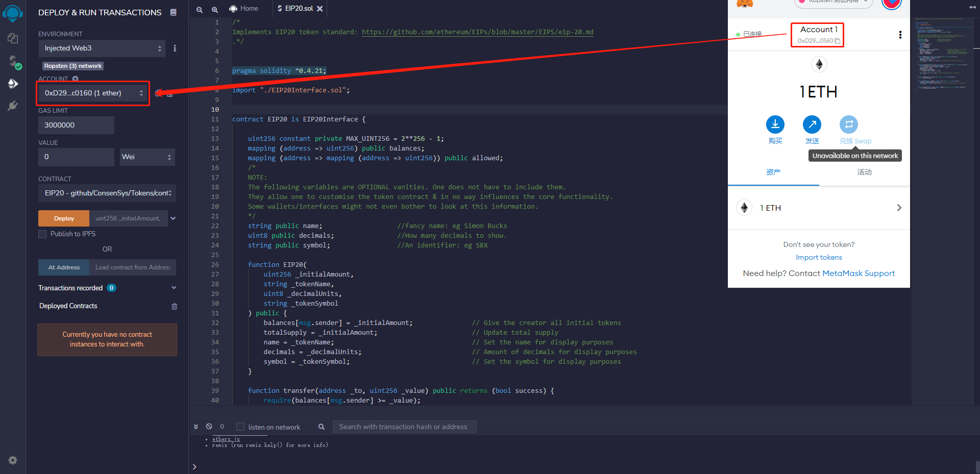The width and height of the screenshot is (980, 474).
Task: Open the Settings gear in Remix sidebar
Action: (13, 460)
